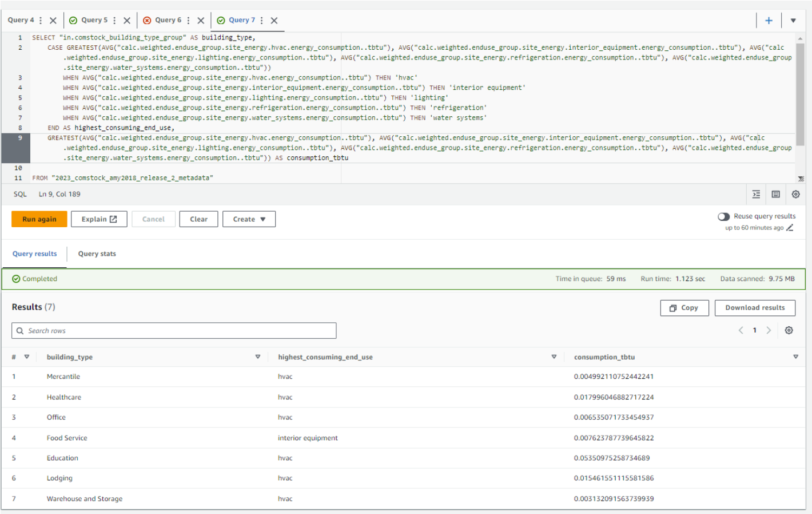Open the editor settings gear icon

click(x=795, y=195)
